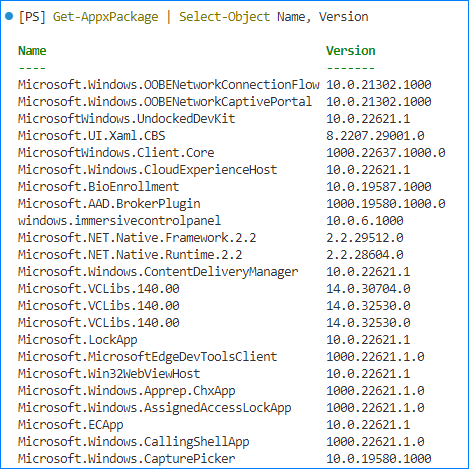Image resolution: width=469 pixels, height=469 pixels.
Task: Click version 10.0.19580.1000
Action: click(x=379, y=459)
